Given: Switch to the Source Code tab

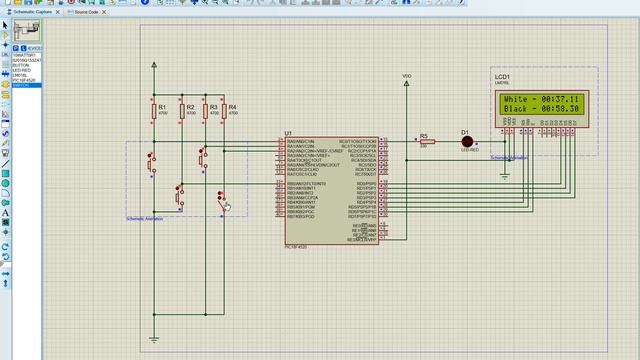Looking at the screenshot, I should pos(86,12).
